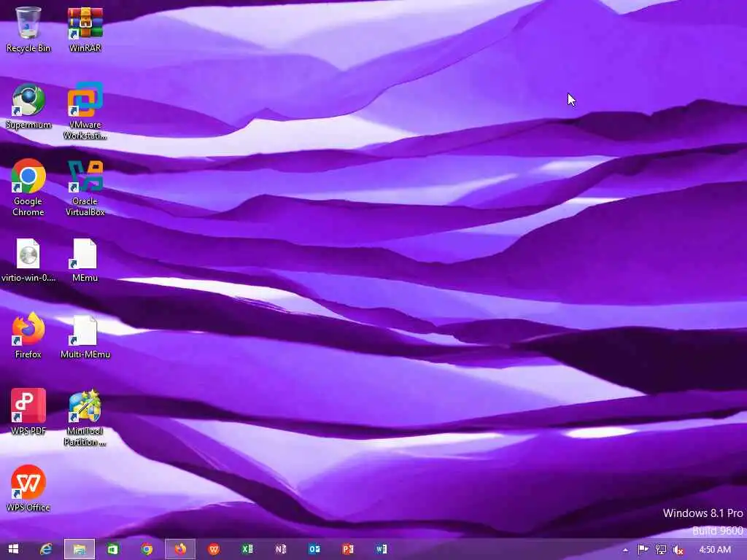The width and height of the screenshot is (747, 560).
Task: Launch Excel from the taskbar
Action: pos(247,549)
